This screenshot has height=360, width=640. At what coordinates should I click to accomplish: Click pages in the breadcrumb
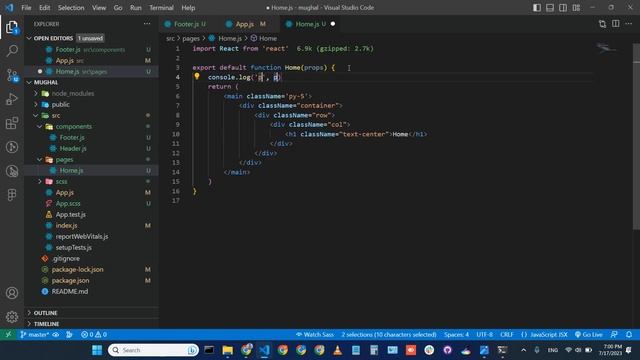(x=191, y=38)
